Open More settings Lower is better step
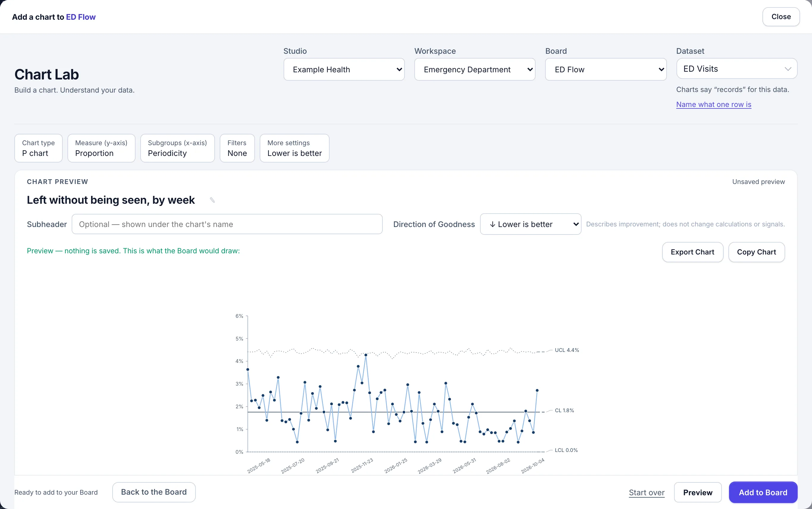The image size is (812, 509). tap(294, 148)
